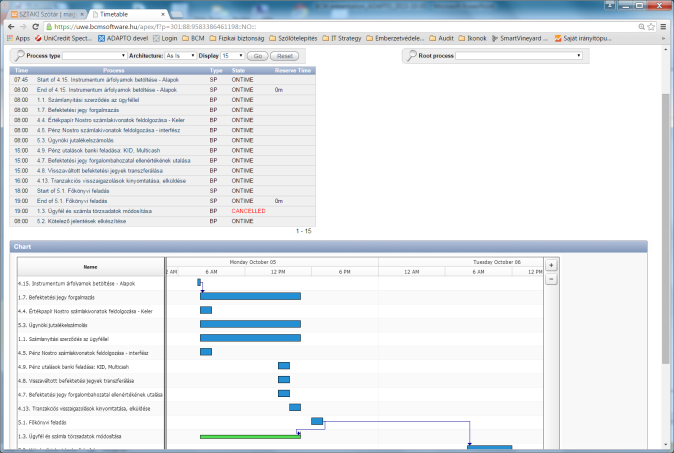This screenshot has height=453, width=674.
Task: Open the Szőlőtelepítés bookmark folder
Action: click(x=293, y=38)
